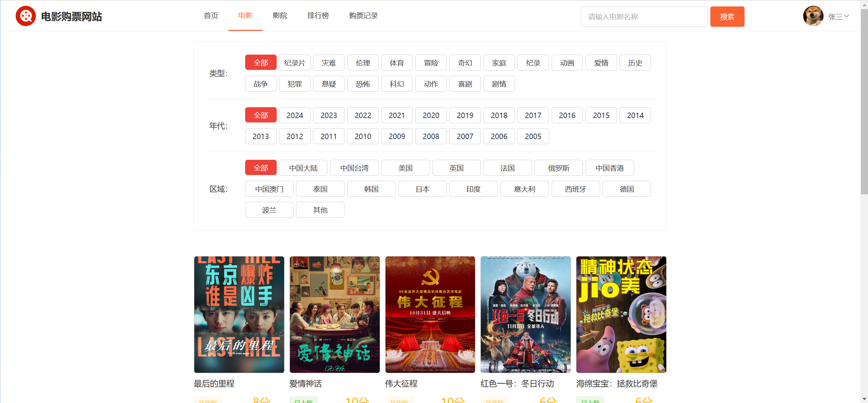
Task: Pick 日本 in region filters
Action: (422, 189)
